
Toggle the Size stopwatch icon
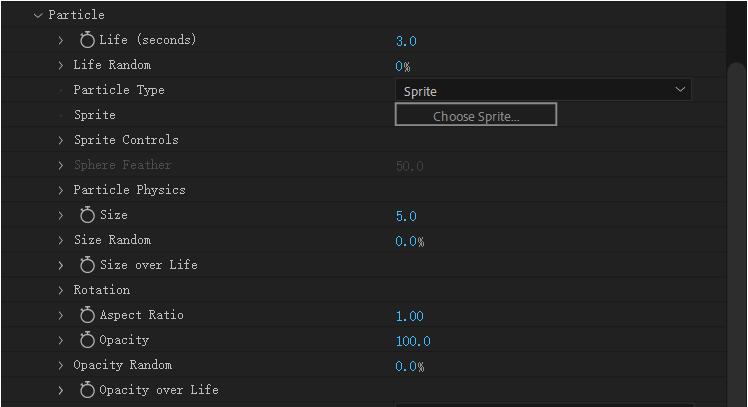87,215
